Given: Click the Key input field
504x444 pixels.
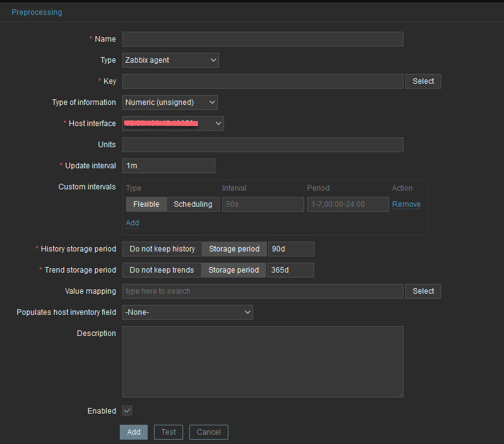Looking at the screenshot, I should (263, 81).
